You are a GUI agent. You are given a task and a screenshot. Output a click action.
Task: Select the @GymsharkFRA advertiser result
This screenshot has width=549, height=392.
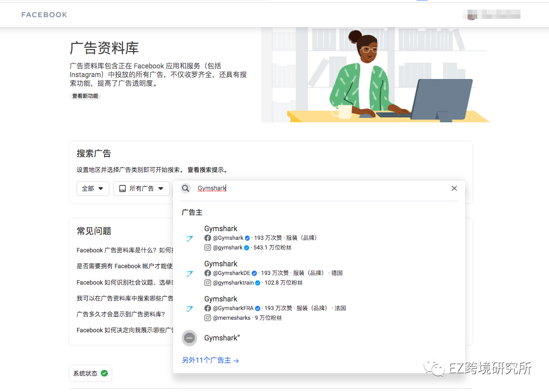[319, 308]
